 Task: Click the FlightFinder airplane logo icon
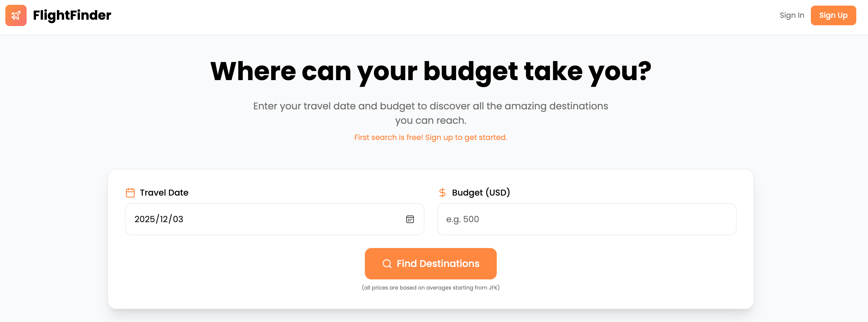tap(16, 15)
